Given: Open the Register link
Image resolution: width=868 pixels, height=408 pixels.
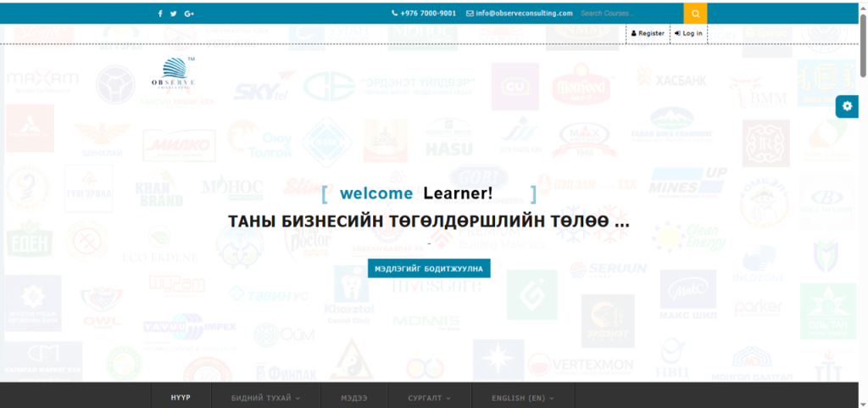Looking at the screenshot, I should (x=648, y=33).
